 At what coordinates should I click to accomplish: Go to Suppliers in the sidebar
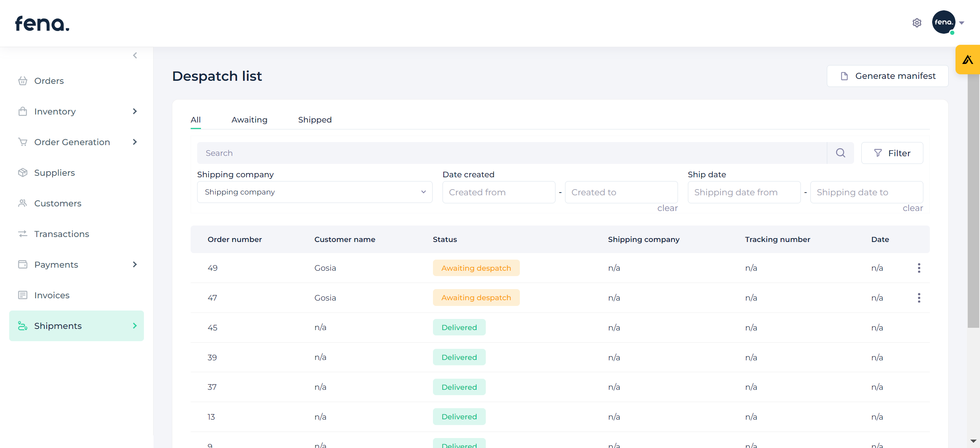click(x=54, y=173)
